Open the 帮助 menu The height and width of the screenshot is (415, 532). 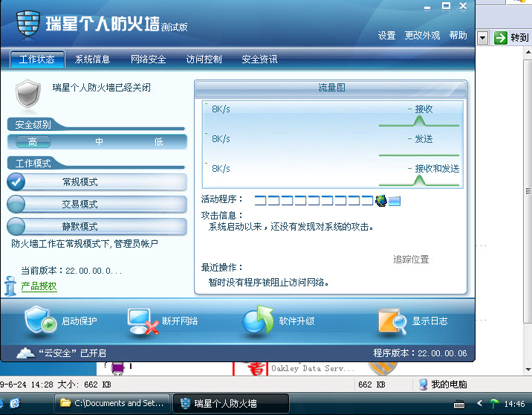coord(458,35)
